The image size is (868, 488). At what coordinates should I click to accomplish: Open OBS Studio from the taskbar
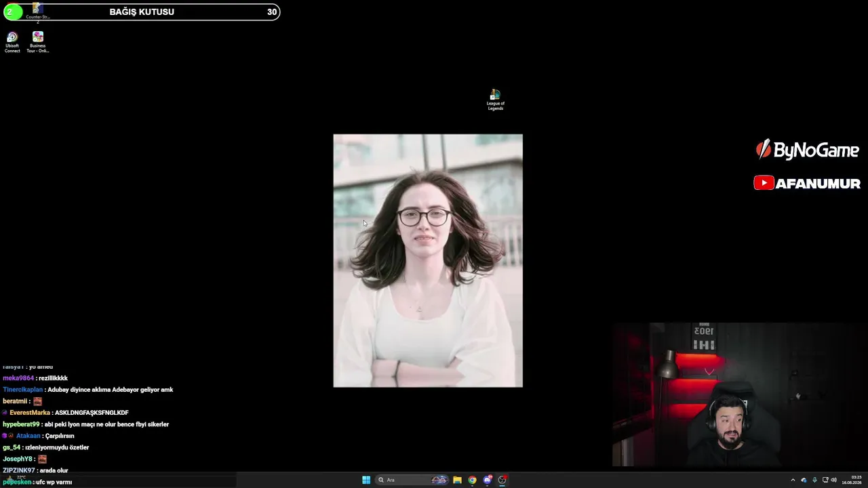(x=502, y=480)
